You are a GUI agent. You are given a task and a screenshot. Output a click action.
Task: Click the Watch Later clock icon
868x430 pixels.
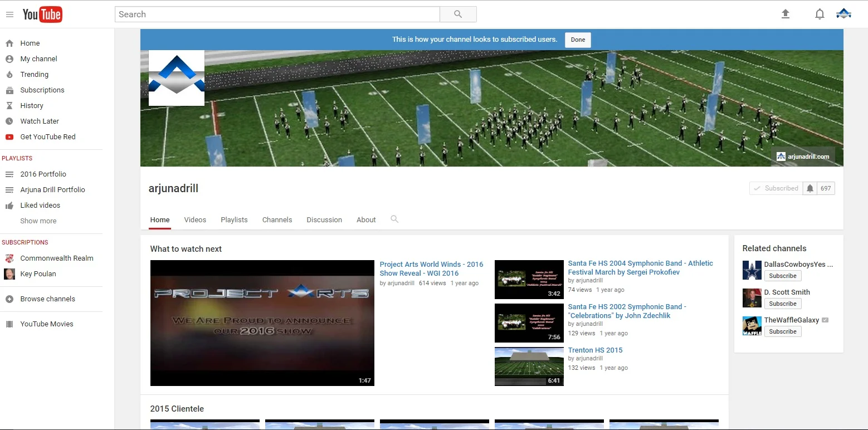pos(9,121)
